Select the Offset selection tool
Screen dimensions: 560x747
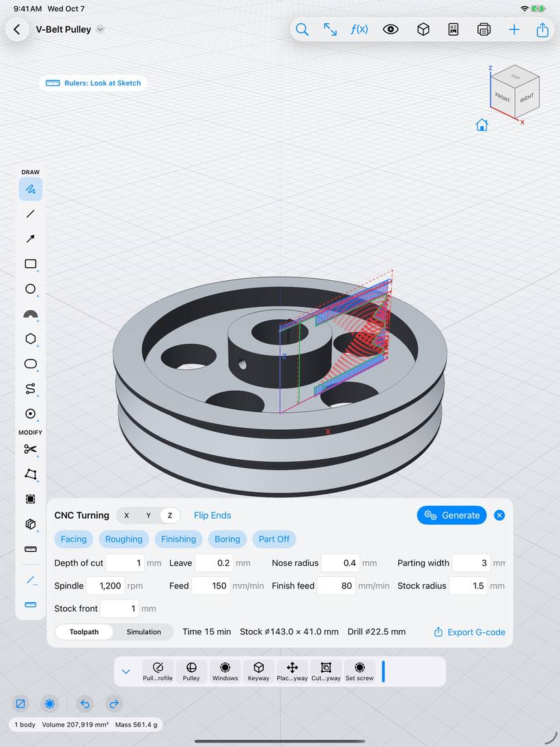[31, 499]
